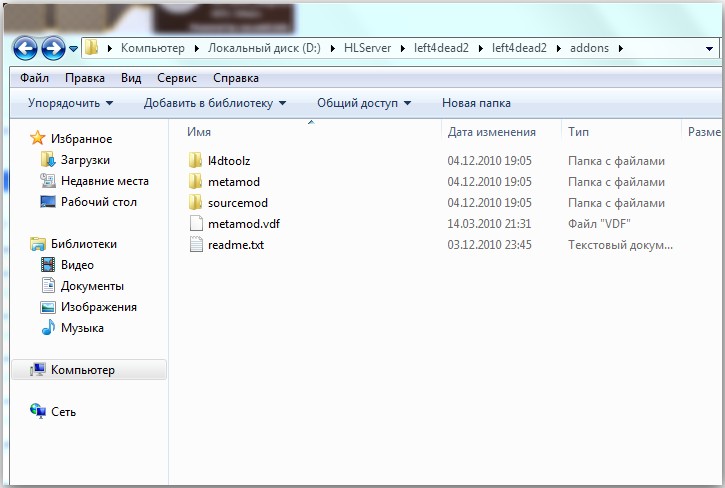Screen dimensions: 725x488
Task: Click the Документы icon
Action: pyautogui.click(x=48, y=285)
